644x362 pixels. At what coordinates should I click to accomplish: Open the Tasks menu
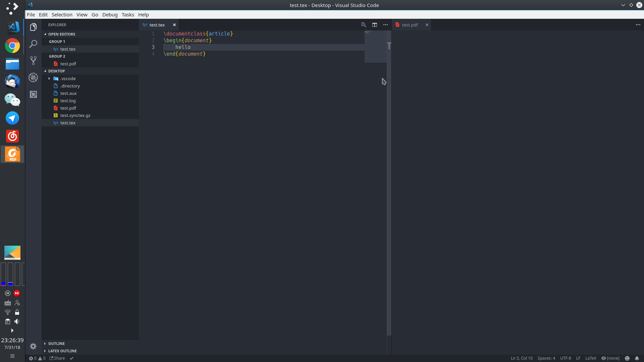pos(127,15)
